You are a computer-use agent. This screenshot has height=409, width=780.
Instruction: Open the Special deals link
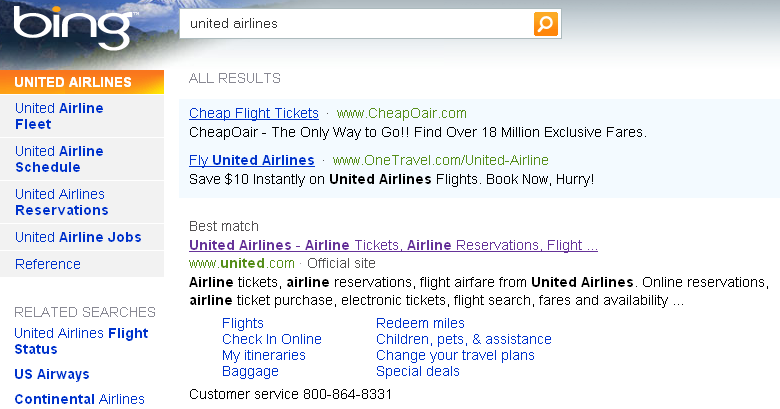pos(418,371)
